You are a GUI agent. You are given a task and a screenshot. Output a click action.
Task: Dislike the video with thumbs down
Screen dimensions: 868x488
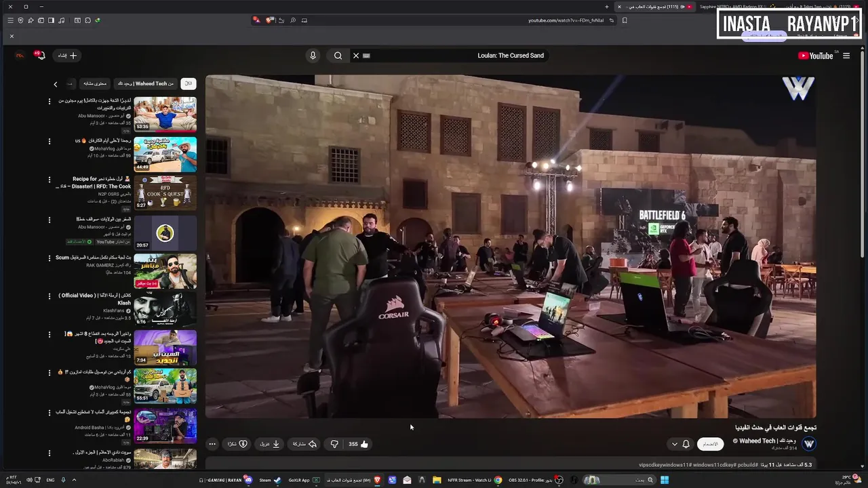(334, 444)
